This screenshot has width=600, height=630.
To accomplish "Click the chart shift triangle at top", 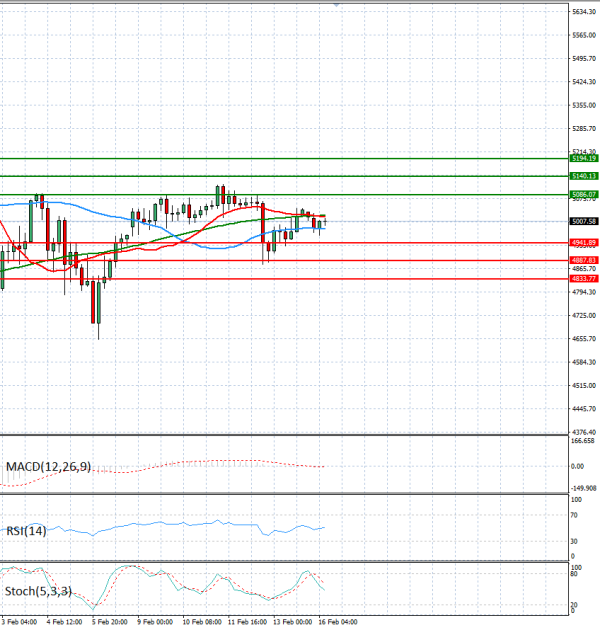I will 337,5.
